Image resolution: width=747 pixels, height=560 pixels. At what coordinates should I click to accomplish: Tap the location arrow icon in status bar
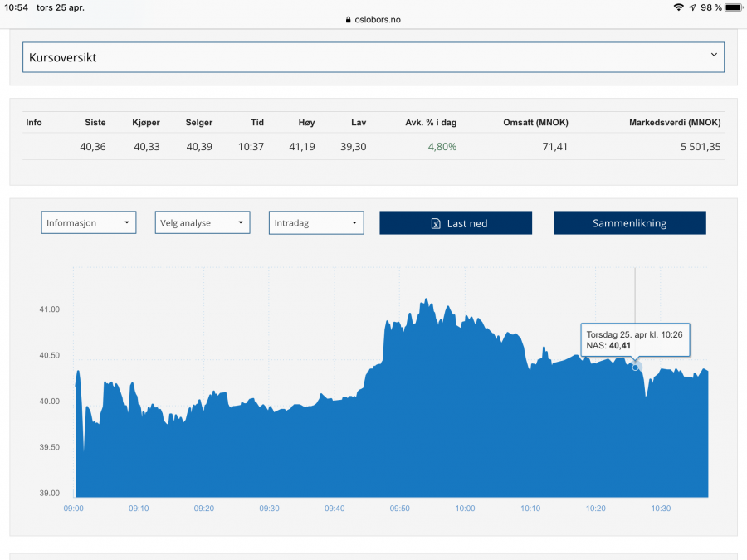692,7
